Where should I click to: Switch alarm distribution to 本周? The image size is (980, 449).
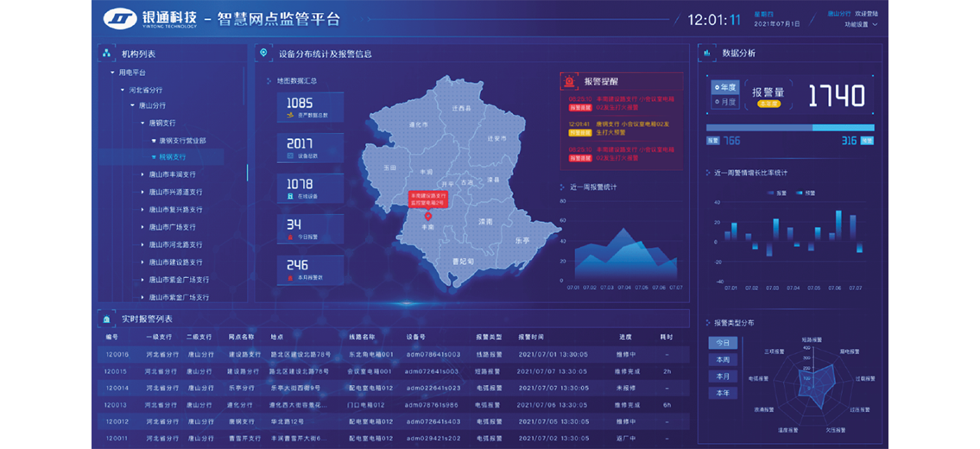click(723, 359)
